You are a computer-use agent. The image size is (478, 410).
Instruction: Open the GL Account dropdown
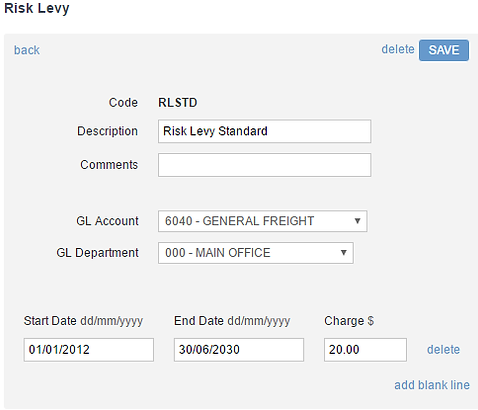click(x=262, y=221)
